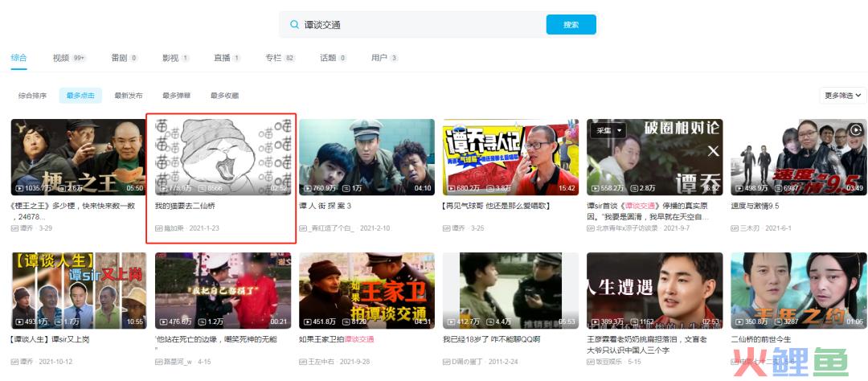Click uploader 施加乘 under cat video
The image size is (868, 381).
click(x=174, y=228)
